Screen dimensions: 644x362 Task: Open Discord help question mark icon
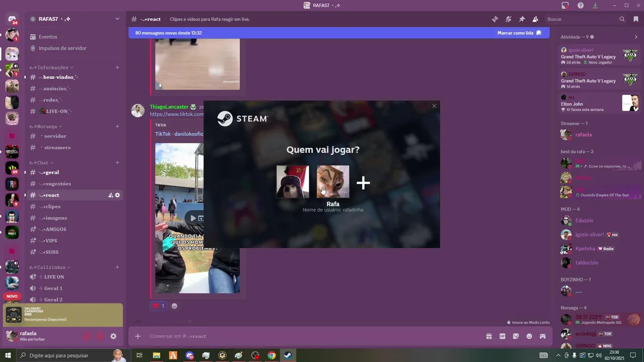tap(581, 5)
